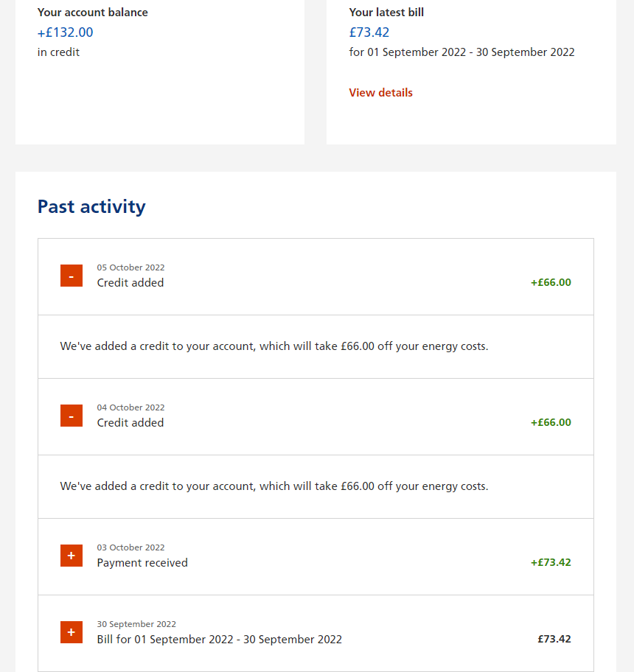Click the £73.42 amount on September bill
This screenshot has height=672, width=634.
coord(554,639)
